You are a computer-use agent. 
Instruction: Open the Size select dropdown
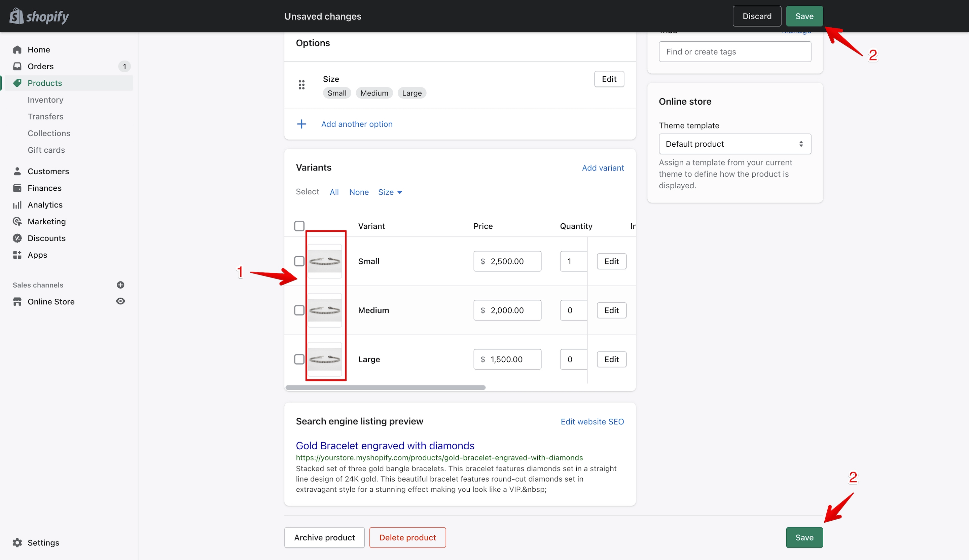pyautogui.click(x=390, y=192)
